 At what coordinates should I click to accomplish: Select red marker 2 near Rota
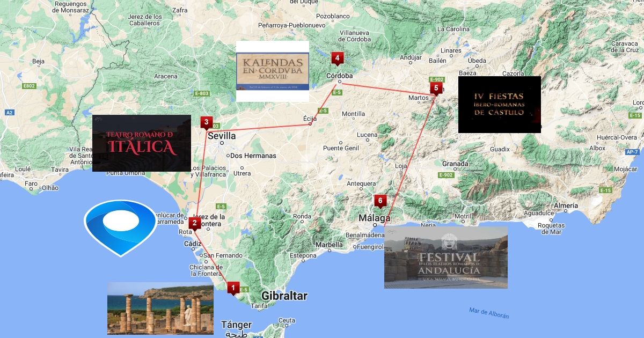pos(194,223)
